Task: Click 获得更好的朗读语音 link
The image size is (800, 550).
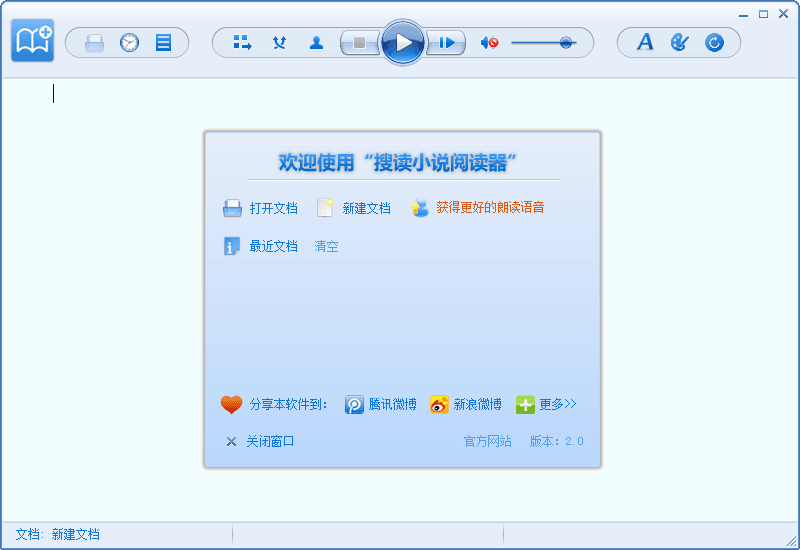Action: (x=490, y=207)
